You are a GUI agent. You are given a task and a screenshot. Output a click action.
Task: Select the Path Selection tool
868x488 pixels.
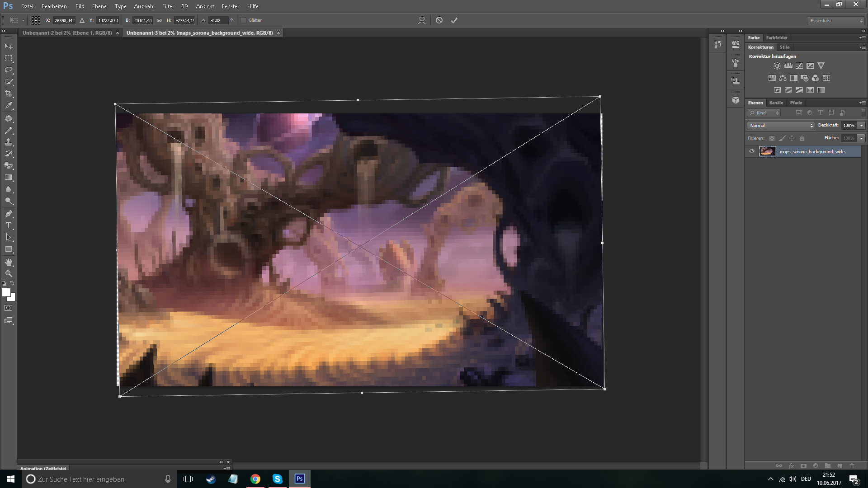[x=9, y=237]
